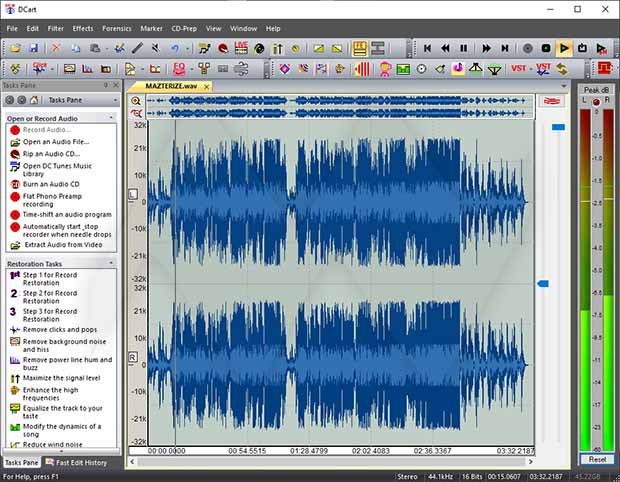Viewport: 620px width, 482px height.
Task: Toggle the highlighted stacked view mode icon
Action: pos(359,48)
